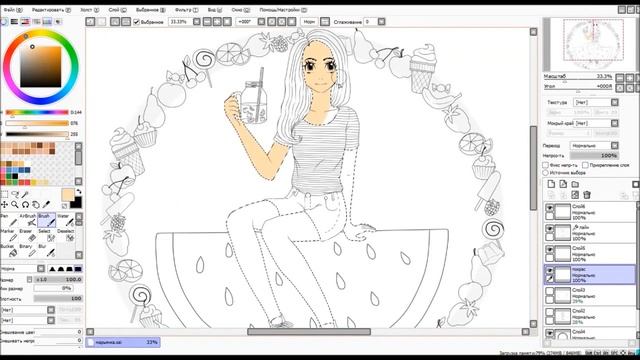Open the Переход blending mode dropdown

click(615, 145)
